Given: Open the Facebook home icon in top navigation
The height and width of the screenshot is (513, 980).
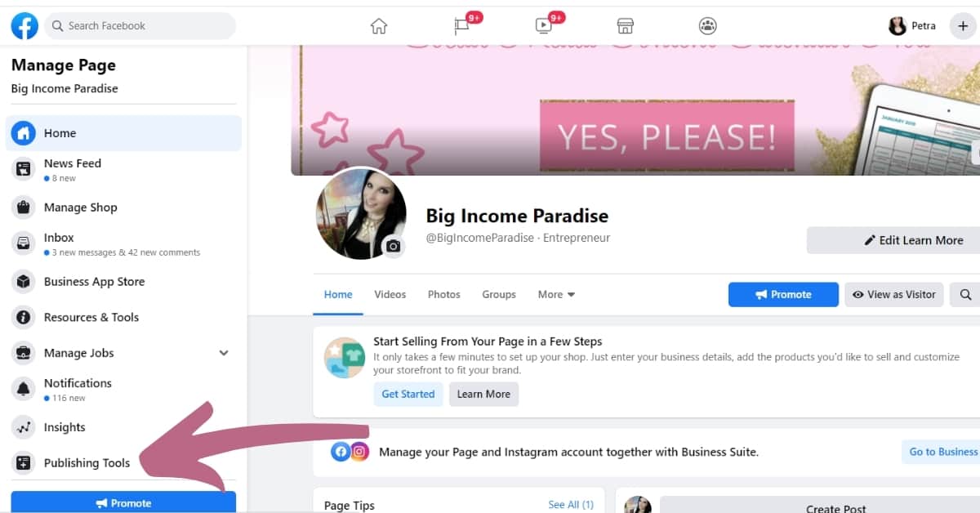Looking at the screenshot, I should click(378, 25).
